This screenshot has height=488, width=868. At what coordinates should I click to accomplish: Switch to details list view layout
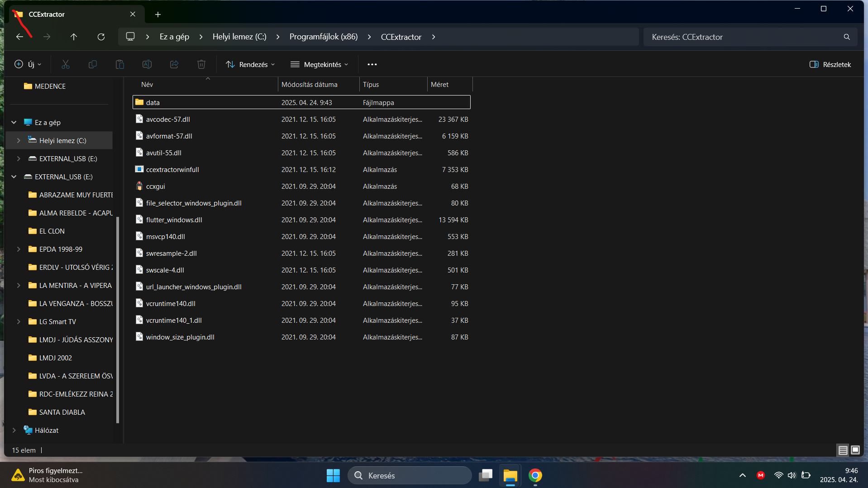pyautogui.click(x=843, y=450)
